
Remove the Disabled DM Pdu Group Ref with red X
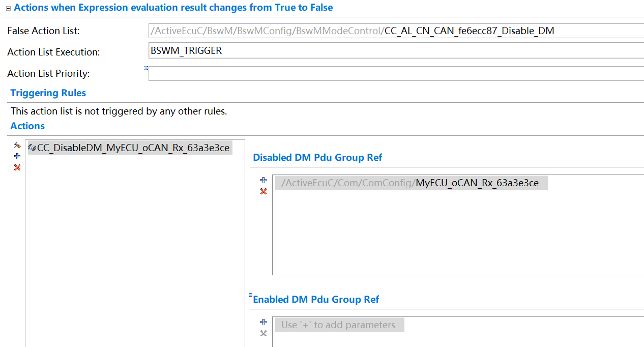point(264,191)
